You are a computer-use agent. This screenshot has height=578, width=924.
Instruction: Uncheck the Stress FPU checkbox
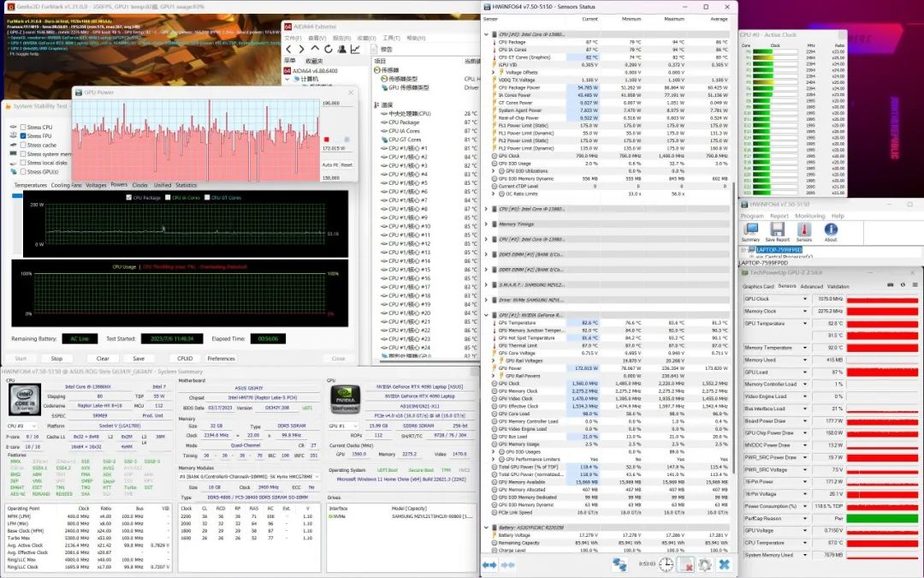click(x=23, y=136)
